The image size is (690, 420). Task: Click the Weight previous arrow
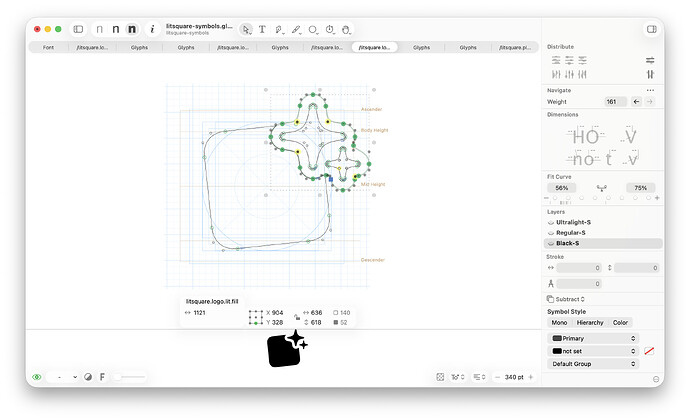coord(636,102)
